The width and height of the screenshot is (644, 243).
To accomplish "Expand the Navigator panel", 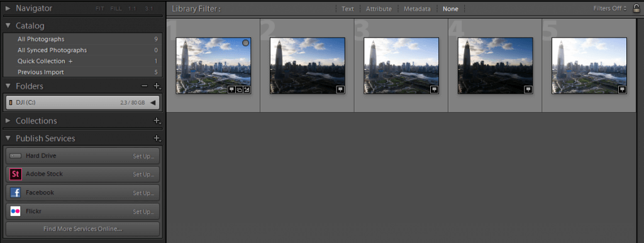I will (x=8, y=8).
